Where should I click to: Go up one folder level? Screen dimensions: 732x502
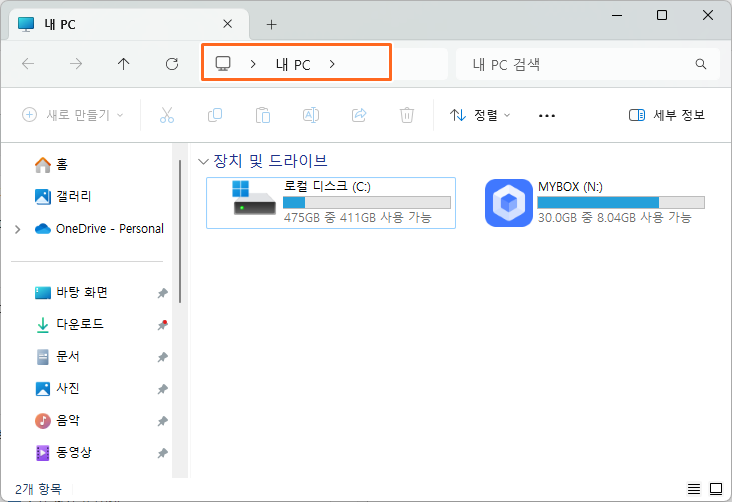(124, 64)
